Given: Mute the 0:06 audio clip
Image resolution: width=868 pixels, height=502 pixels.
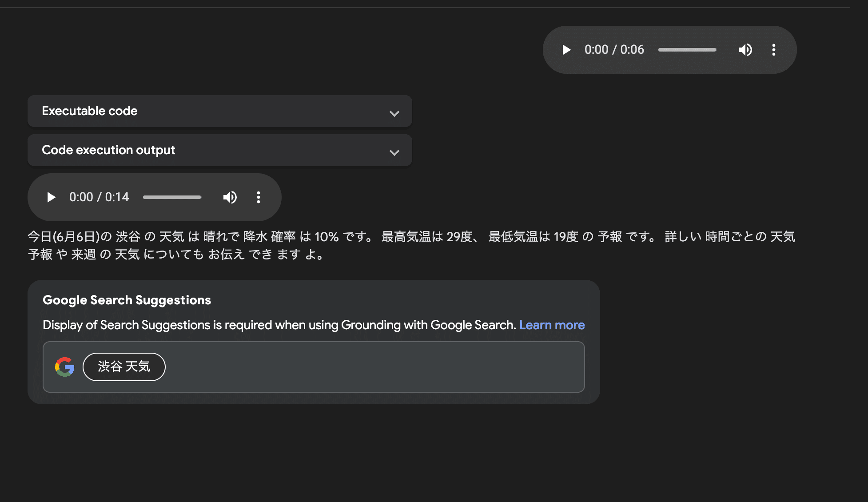Looking at the screenshot, I should (x=745, y=50).
